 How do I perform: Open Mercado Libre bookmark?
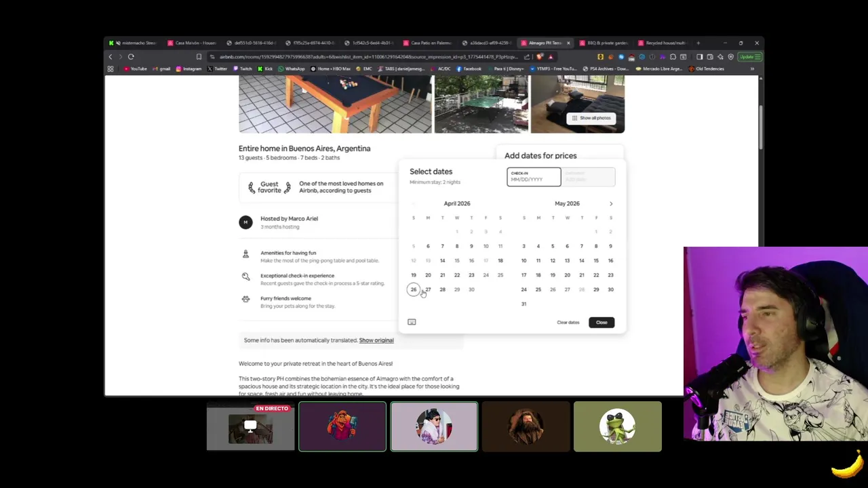[x=659, y=68]
